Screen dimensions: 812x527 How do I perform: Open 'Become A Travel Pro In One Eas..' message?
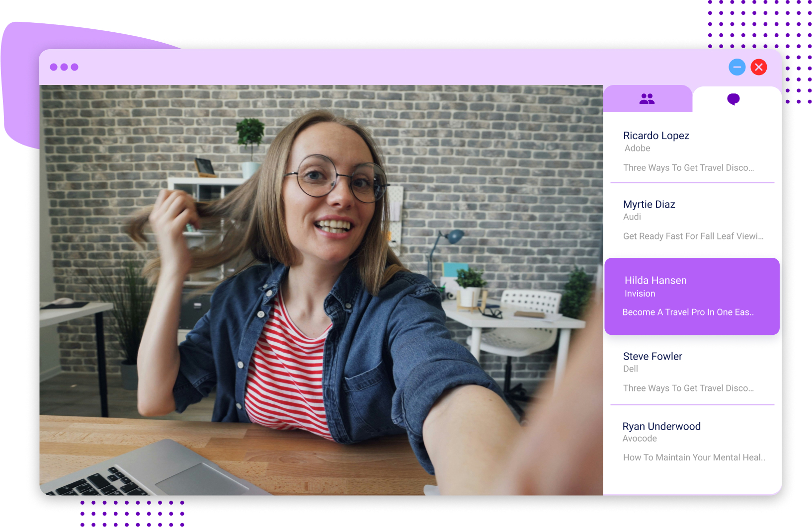(x=688, y=312)
